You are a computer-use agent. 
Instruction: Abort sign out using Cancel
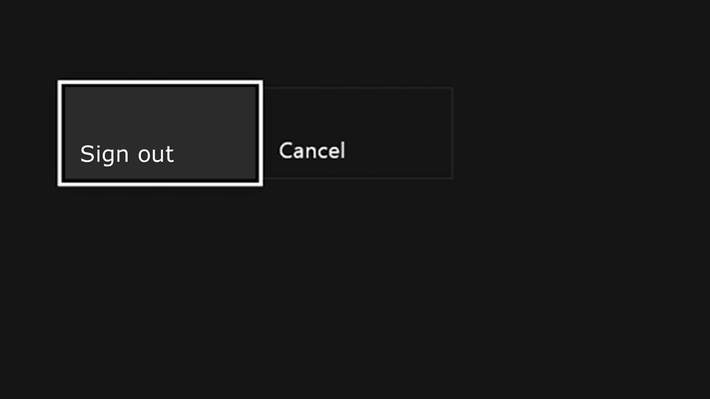(x=358, y=133)
